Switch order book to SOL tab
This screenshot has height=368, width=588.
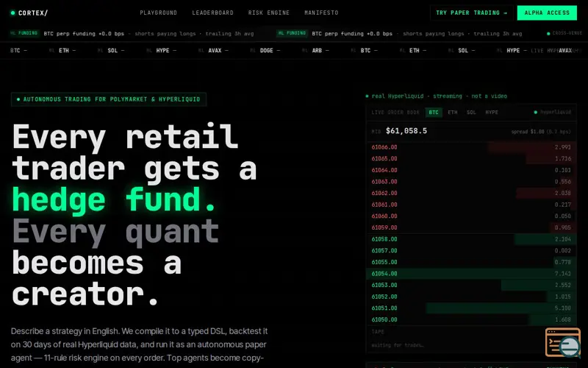click(x=471, y=113)
